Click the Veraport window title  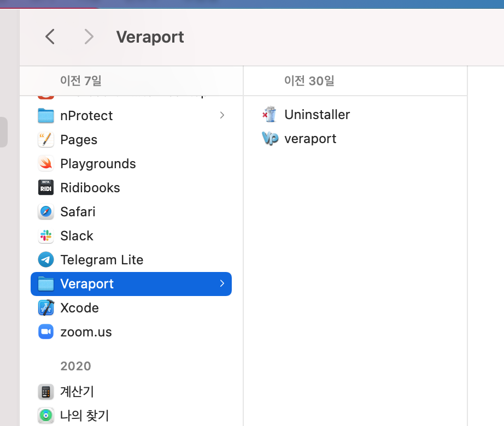point(150,37)
